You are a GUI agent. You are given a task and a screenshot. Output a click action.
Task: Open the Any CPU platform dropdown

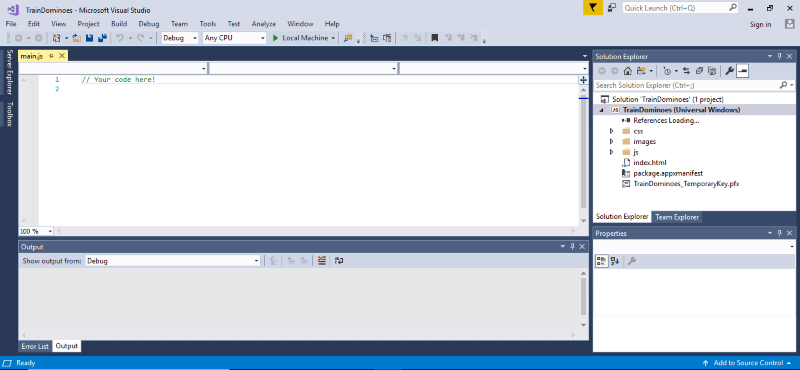click(x=235, y=38)
